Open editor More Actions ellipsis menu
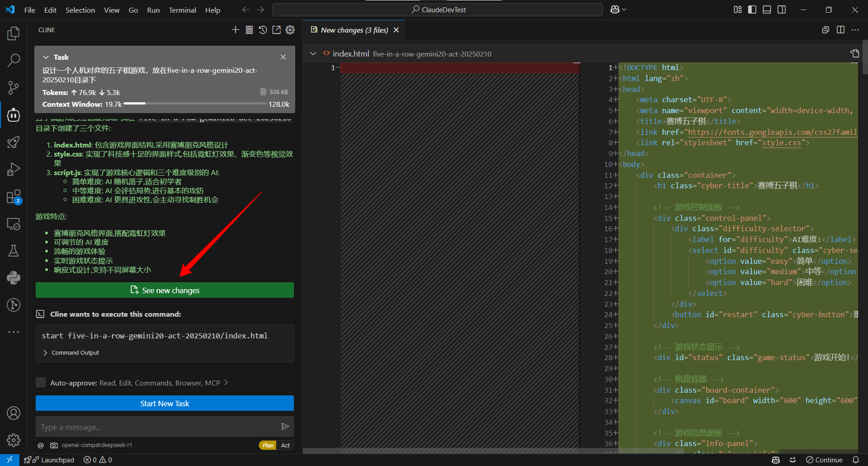The height and width of the screenshot is (466, 868). (x=855, y=30)
